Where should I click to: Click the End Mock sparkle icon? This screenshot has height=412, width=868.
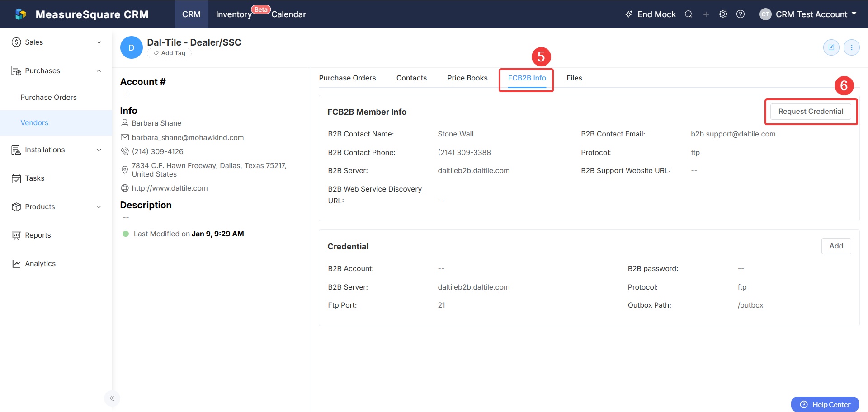tap(629, 14)
